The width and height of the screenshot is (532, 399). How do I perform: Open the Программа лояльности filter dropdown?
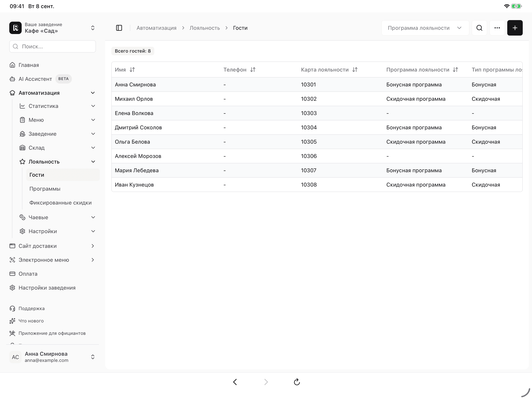[x=425, y=28]
